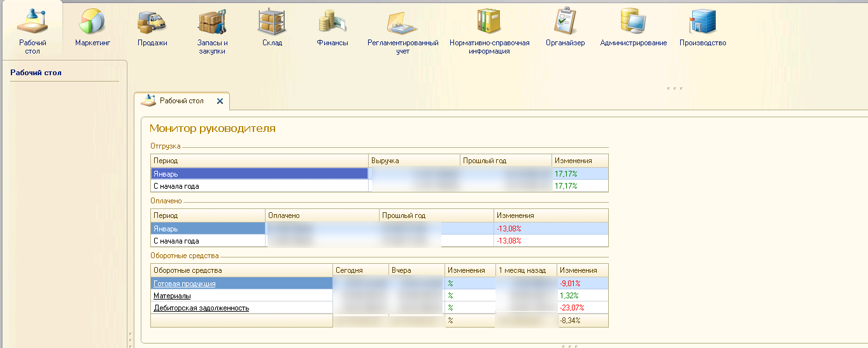
Task: Close the Рабочий стол tab
Action: (x=220, y=101)
